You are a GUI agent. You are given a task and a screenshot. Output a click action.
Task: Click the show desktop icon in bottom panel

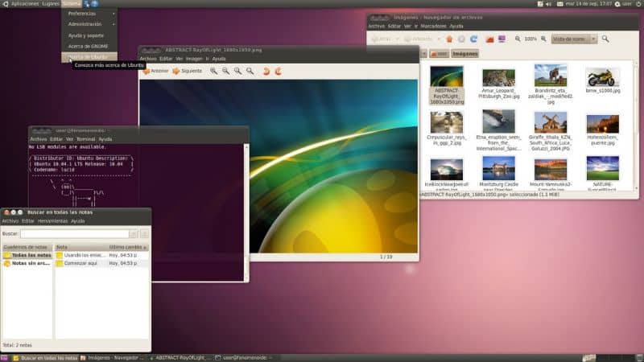tap(4, 358)
